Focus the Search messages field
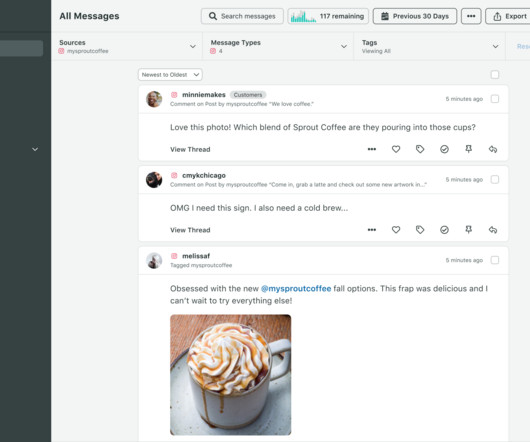 [242, 16]
